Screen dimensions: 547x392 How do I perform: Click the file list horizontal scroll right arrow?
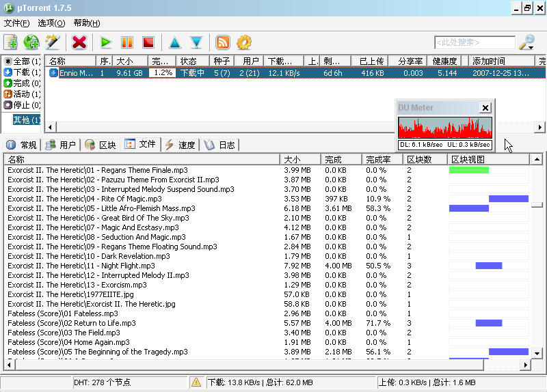coord(525,365)
